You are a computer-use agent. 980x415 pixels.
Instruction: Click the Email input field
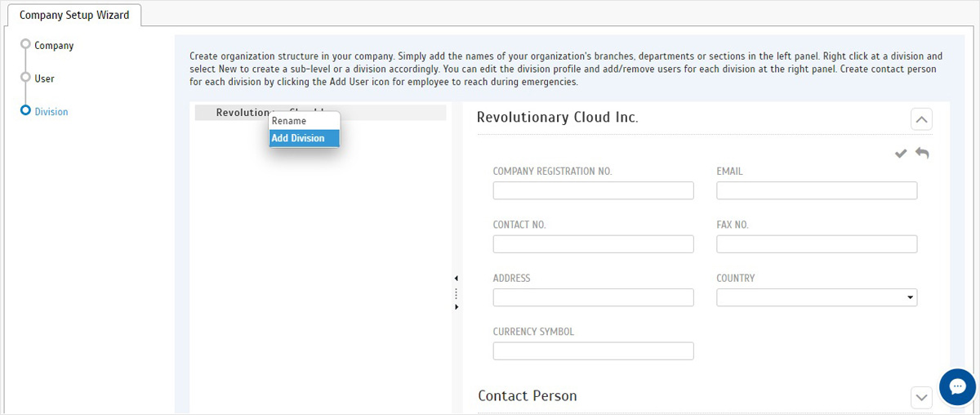tap(817, 190)
